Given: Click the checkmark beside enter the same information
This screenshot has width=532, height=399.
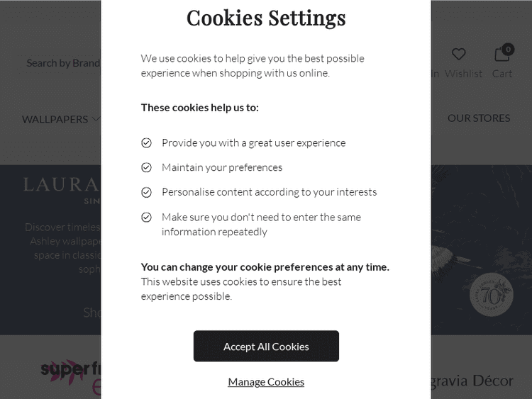Looking at the screenshot, I should pyautogui.click(x=147, y=218).
